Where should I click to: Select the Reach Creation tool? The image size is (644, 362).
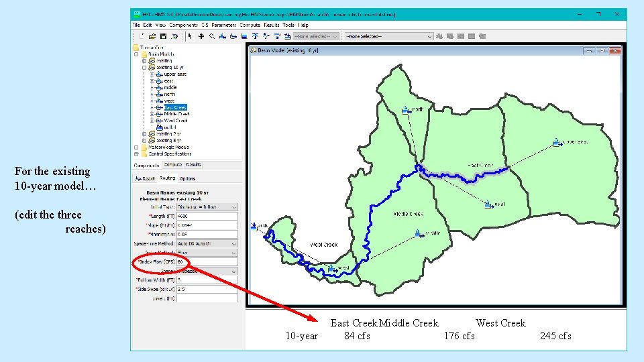click(x=233, y=36)
